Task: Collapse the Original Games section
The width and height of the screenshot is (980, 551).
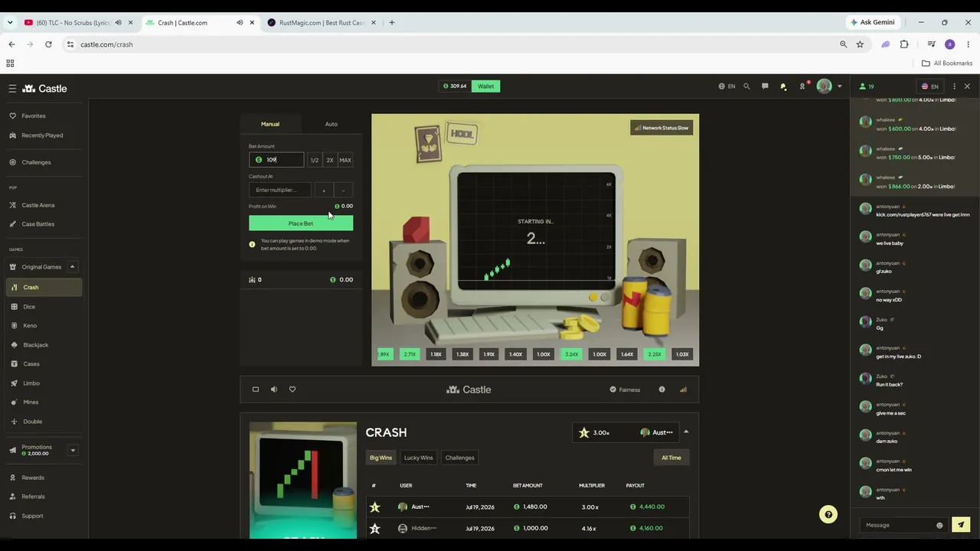Action: click(x=72, y=267)
